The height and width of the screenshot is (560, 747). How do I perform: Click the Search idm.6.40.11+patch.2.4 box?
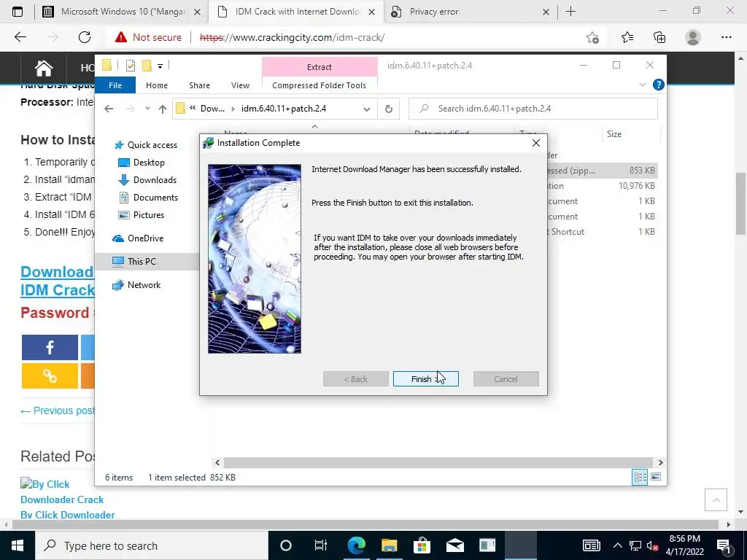[533, 109]
